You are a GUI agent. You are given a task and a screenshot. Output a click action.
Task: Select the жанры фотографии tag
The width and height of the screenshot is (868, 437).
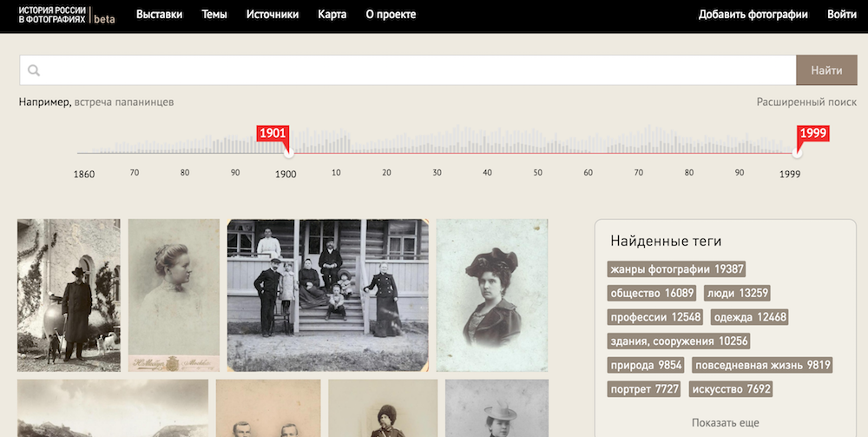pyautogui.click(x=677, y=269)
